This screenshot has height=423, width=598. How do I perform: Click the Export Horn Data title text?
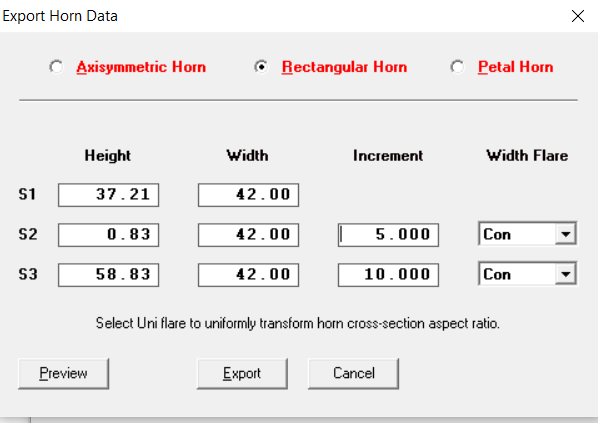click(x=60, y=16)
